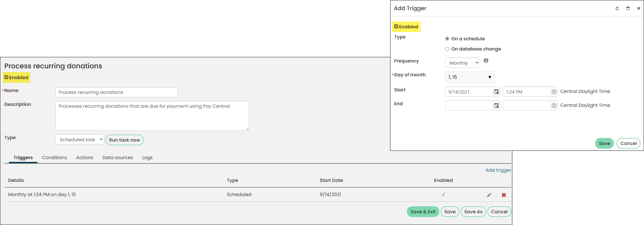Screen dimensions: 644x225
Task: Click the empty End time field
Action: click(526, 106)
